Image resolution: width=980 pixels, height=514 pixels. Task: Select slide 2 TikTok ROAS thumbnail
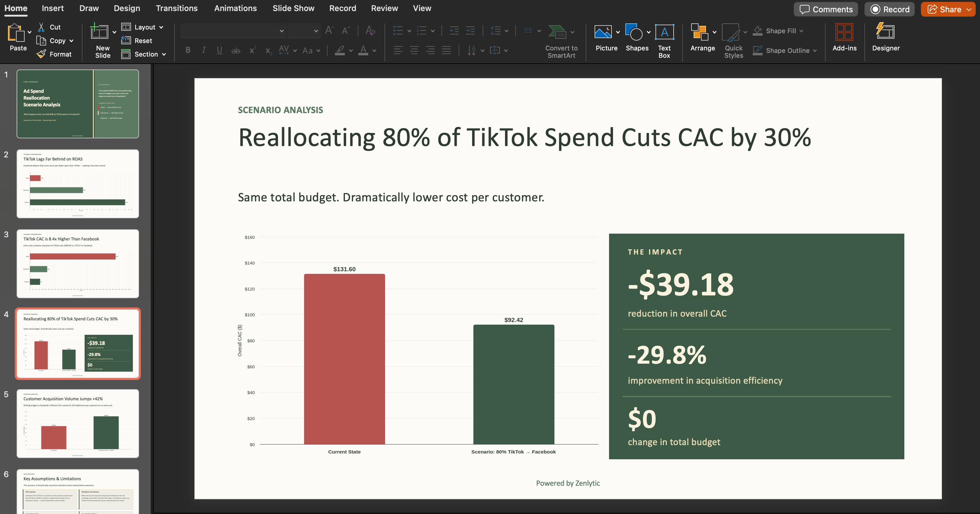(78, 184)
